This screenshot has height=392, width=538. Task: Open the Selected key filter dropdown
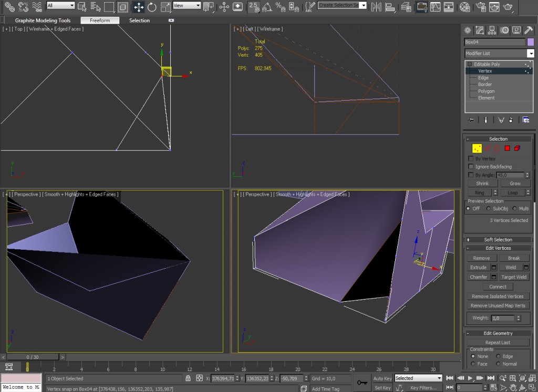[x=418, y=378]
